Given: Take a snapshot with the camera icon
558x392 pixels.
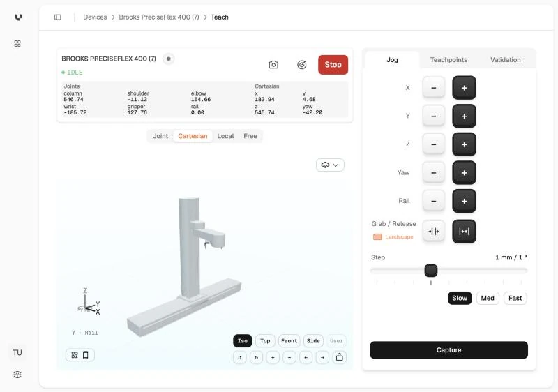Looking at the screenshot, I should (273, 65).
